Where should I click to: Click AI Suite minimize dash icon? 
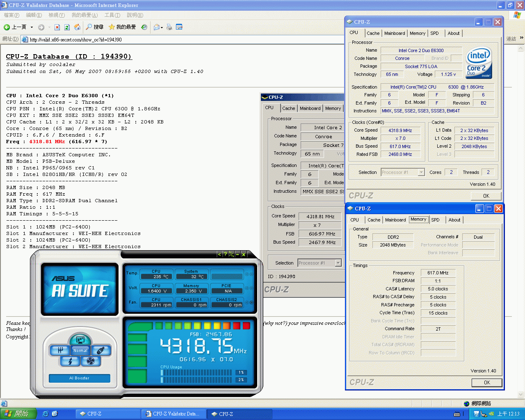coord(237,254)
